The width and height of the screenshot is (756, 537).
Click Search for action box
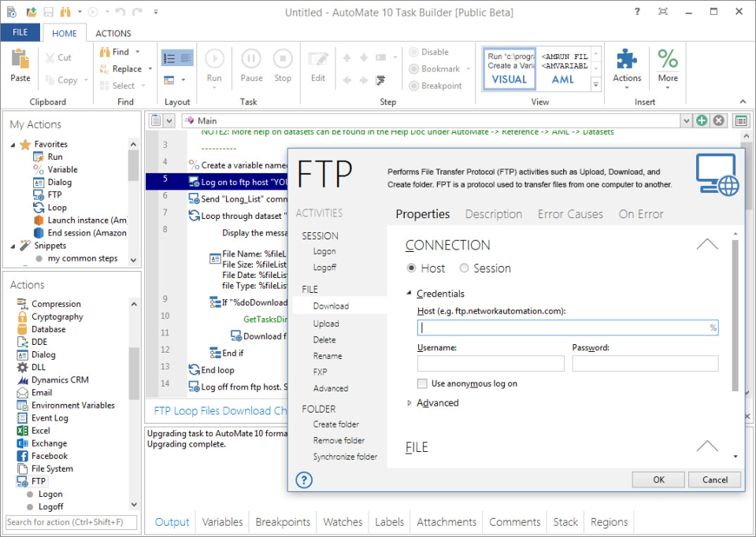coord(72,522)
